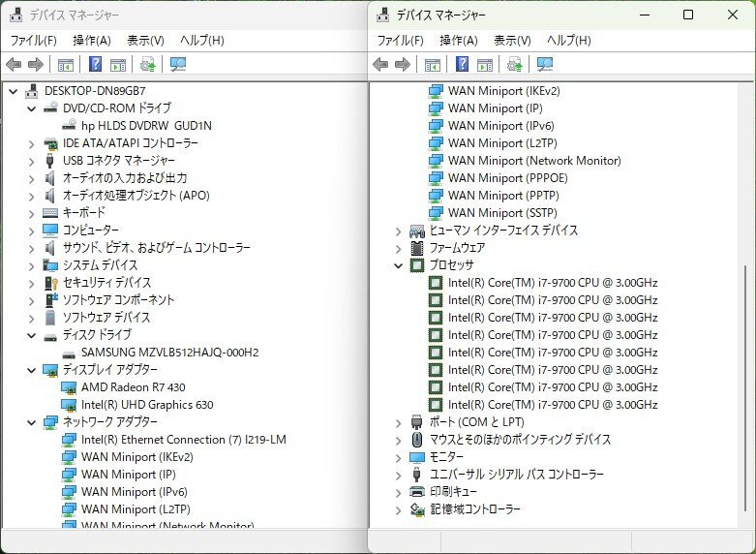Viewport: 756px width, 554px height.
Task: Maximize the right デバイス マネージャー window
Action: pos(688,15)
